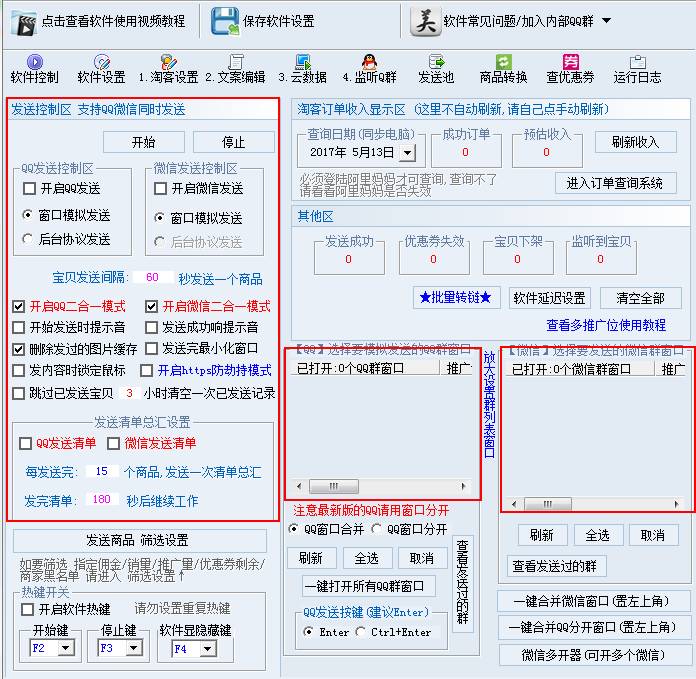Expand the FAQ / QQ group dropdown arrow

606,20
